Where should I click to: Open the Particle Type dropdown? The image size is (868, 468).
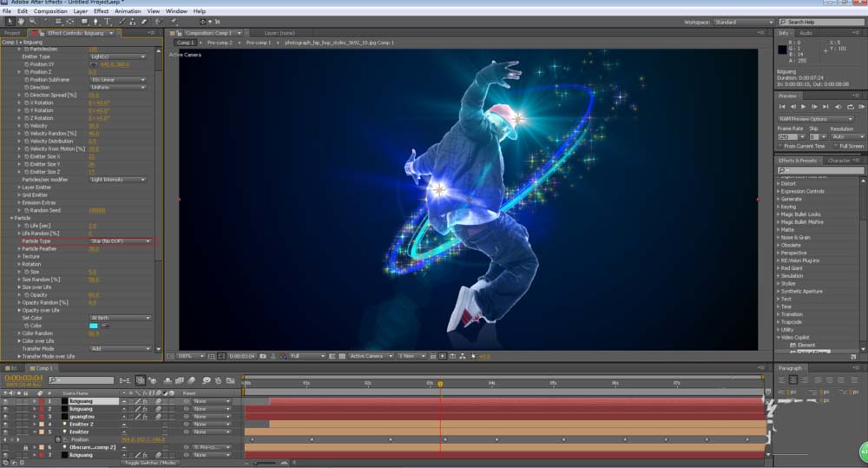click(x=121, y=241)
